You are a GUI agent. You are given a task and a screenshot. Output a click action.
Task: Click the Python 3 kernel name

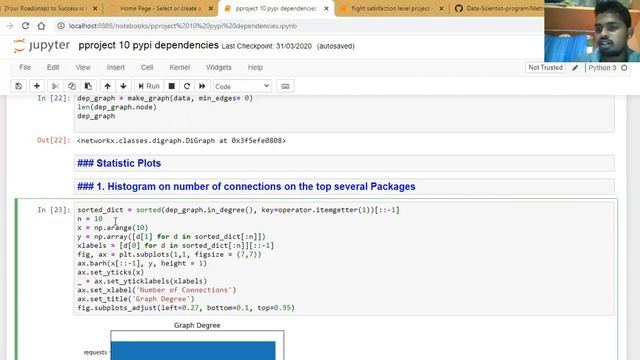[x=602, y=68]
